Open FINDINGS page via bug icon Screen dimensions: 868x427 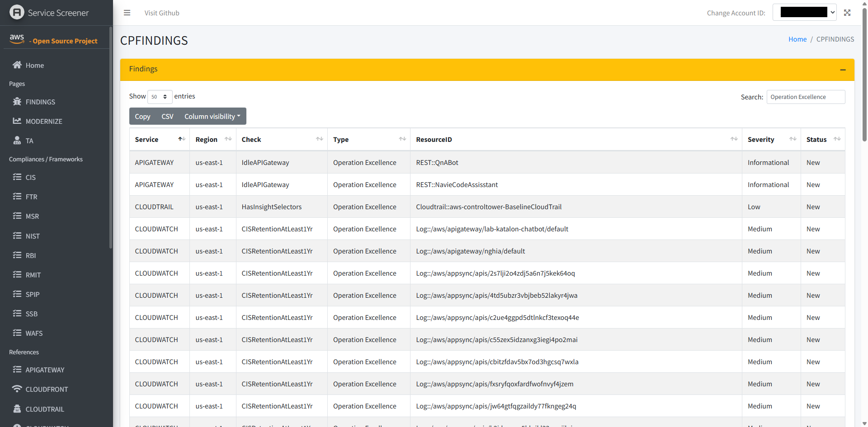click(x=17, y=102)
